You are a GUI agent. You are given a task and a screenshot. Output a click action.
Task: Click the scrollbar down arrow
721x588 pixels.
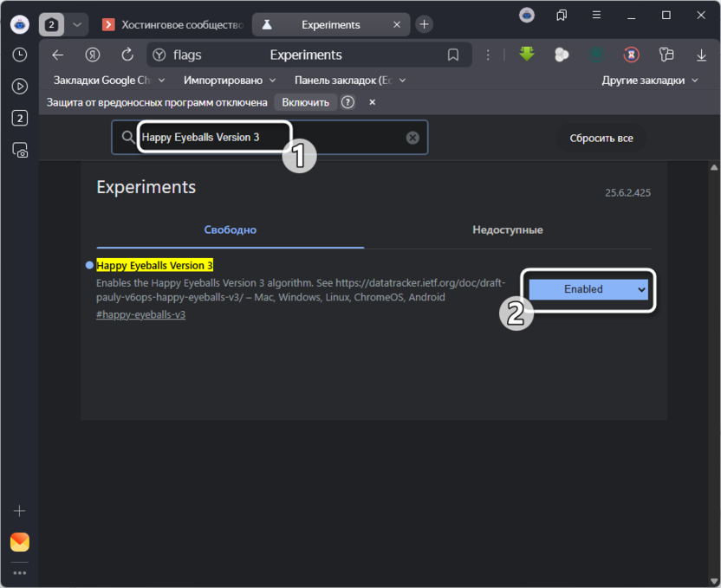714,582
